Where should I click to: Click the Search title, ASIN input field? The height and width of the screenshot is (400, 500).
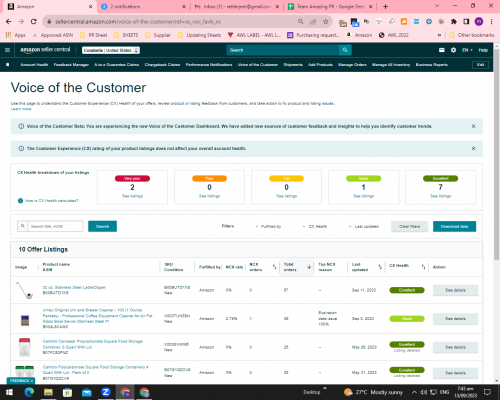coord(55,226)
